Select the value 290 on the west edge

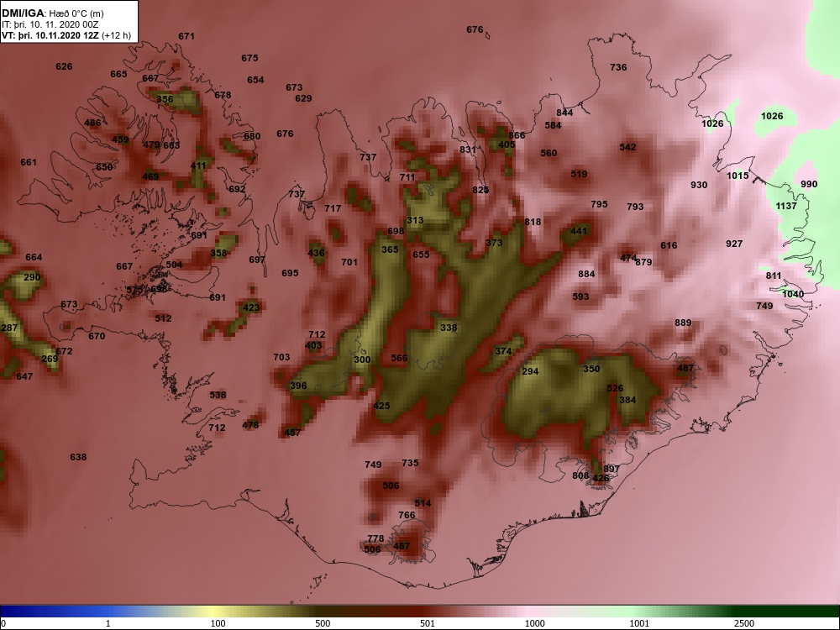click(x=32, y=278)
